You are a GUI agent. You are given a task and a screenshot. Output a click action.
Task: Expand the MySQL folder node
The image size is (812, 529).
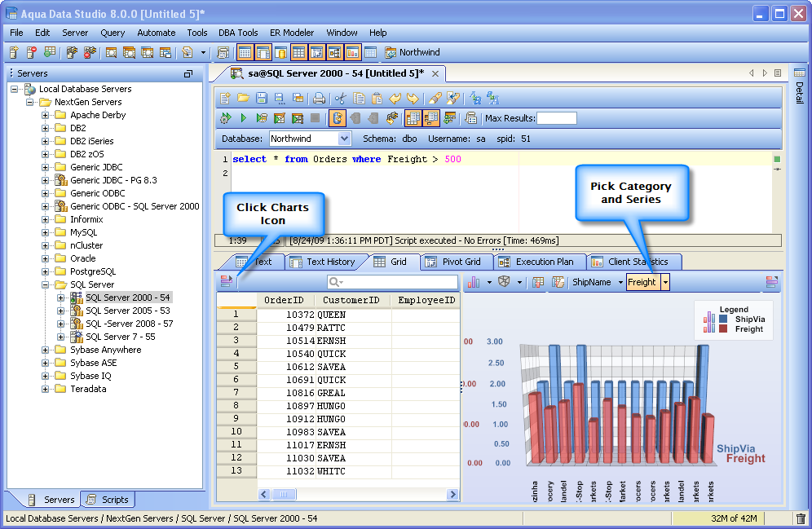click(x=45, y=232)
